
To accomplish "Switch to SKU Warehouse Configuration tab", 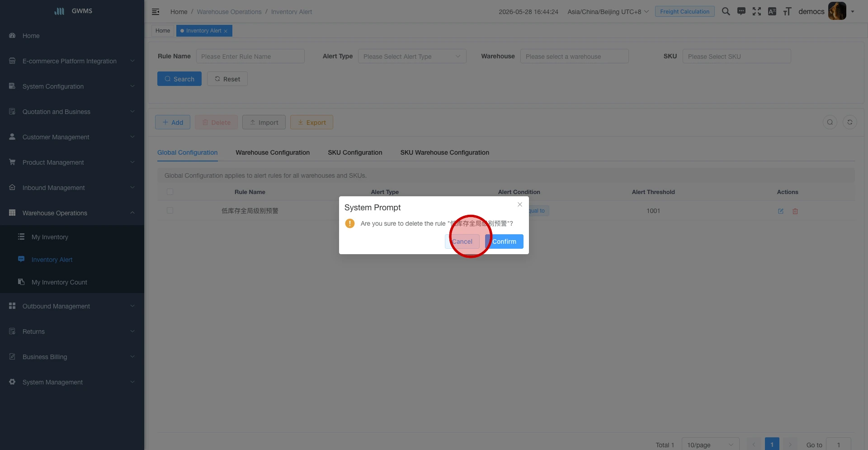I will click(x=445, y=152).
